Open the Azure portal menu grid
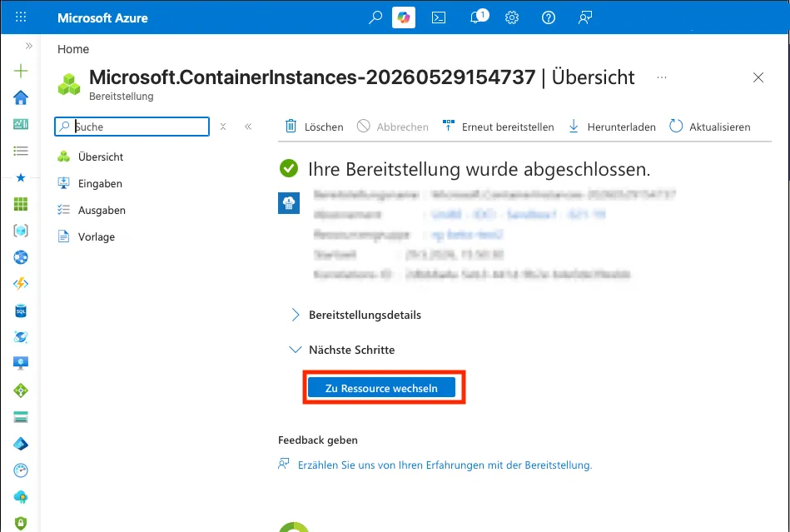 21,17
